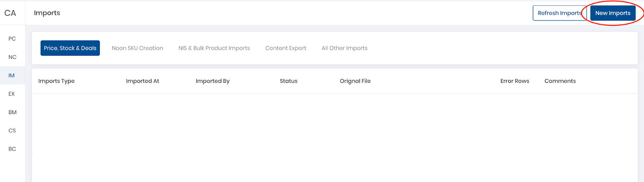
Task: Click the New Imports button
Action: 613,13
